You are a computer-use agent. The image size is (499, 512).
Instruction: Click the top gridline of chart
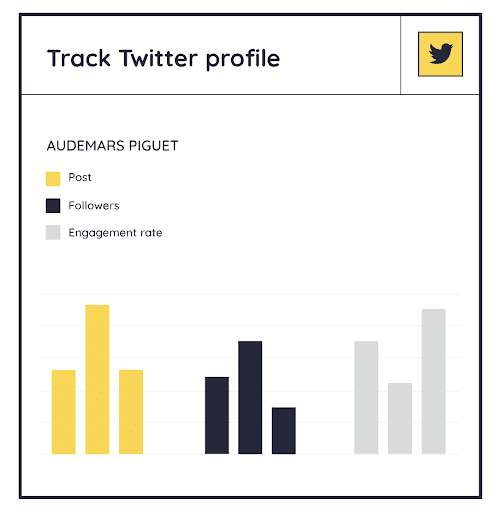click(x=250, y=294)
